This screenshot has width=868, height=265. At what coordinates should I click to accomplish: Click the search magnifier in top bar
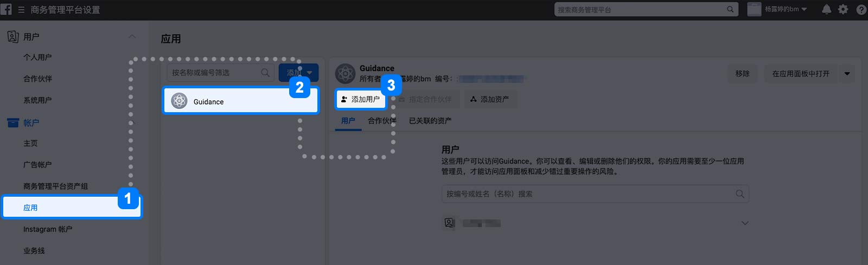[730, 9]
